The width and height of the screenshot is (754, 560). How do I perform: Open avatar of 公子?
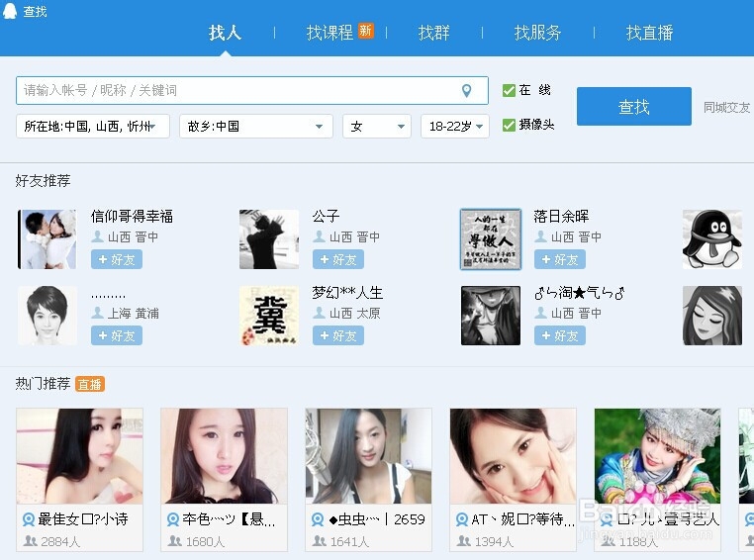269,238
